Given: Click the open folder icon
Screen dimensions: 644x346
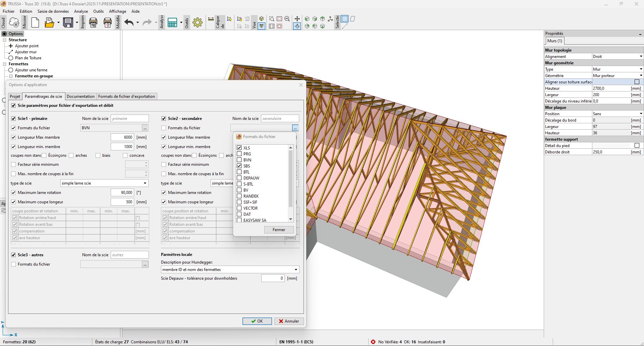Looking at the screenshot, I should (x=49, y=22).
